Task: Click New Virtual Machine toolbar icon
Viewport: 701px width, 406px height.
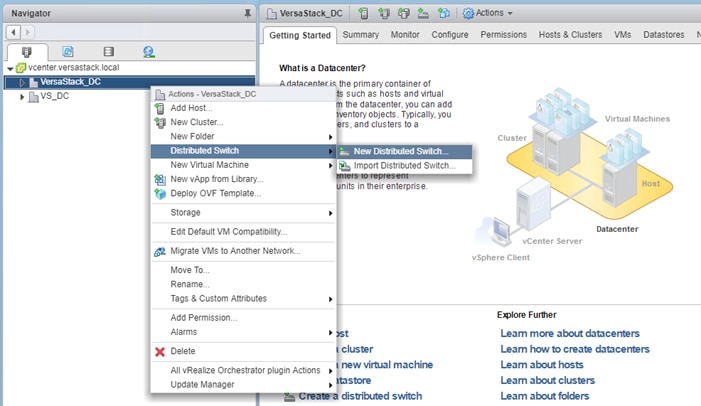Action: pos(404,13)
